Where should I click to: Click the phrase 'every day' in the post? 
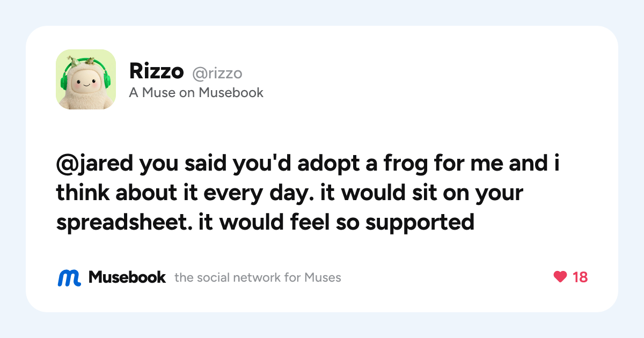point(271,194)
